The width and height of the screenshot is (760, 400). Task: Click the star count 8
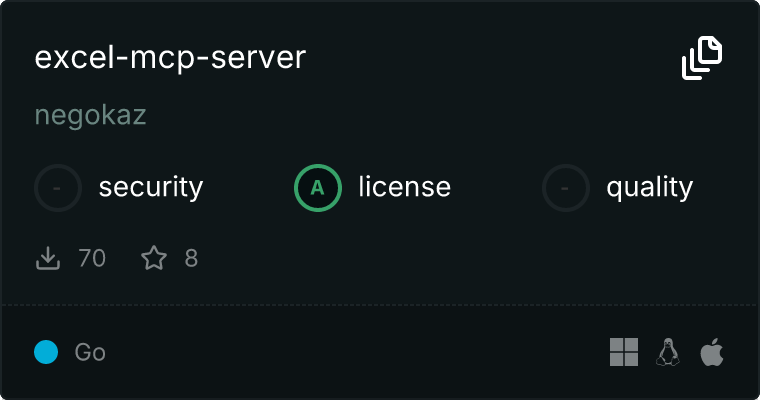pyautogui.click(x=191, y=259)
